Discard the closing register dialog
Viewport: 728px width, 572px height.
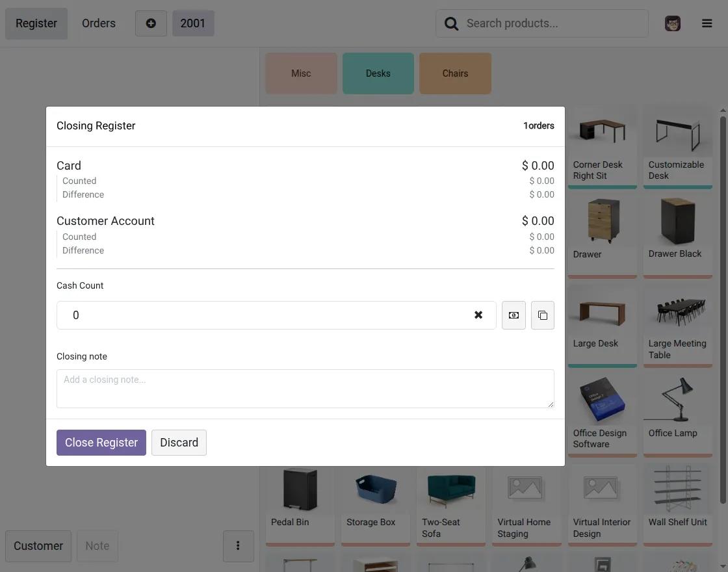(179, 443)
